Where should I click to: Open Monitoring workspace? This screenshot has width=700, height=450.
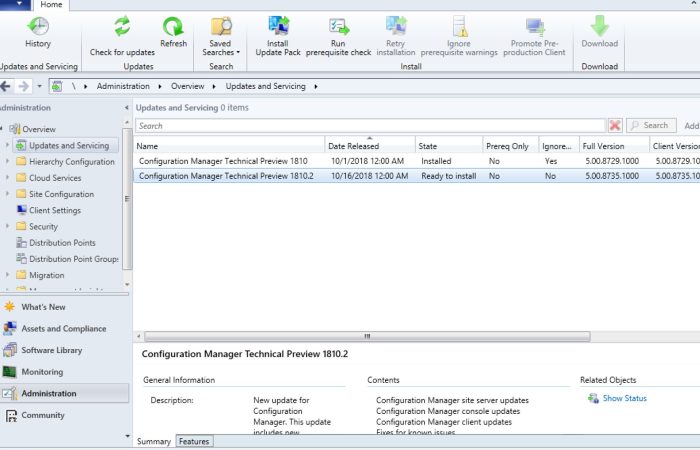point(42,372)
